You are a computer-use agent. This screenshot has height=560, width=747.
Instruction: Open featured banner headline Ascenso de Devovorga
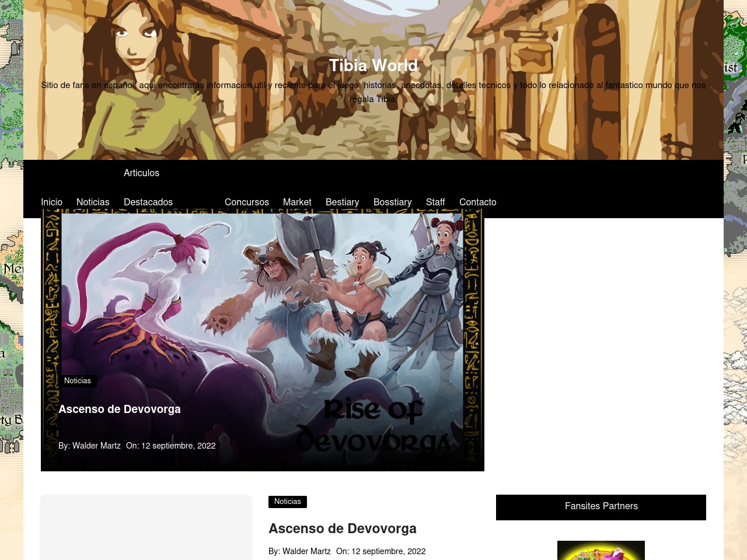tap(120, 409)
